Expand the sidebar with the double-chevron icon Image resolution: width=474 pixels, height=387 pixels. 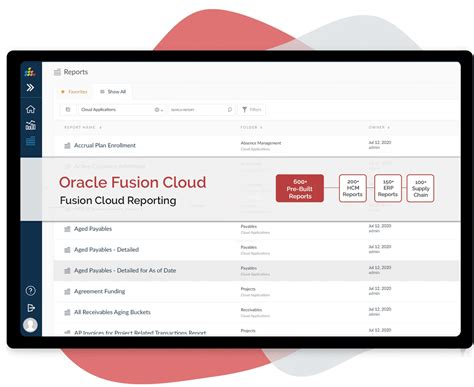[x=30, y=88]
